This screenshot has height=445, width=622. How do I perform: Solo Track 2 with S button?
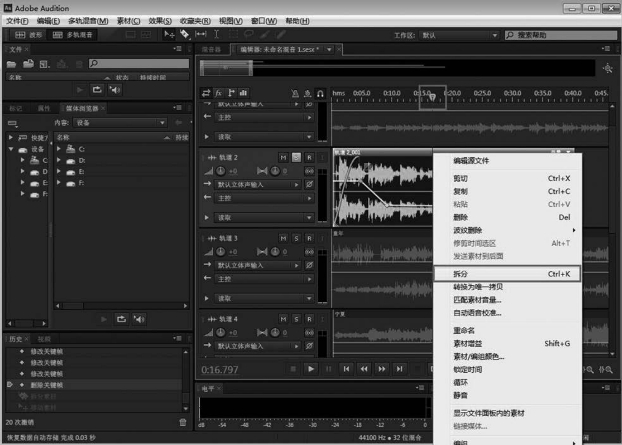click(297, 158)
